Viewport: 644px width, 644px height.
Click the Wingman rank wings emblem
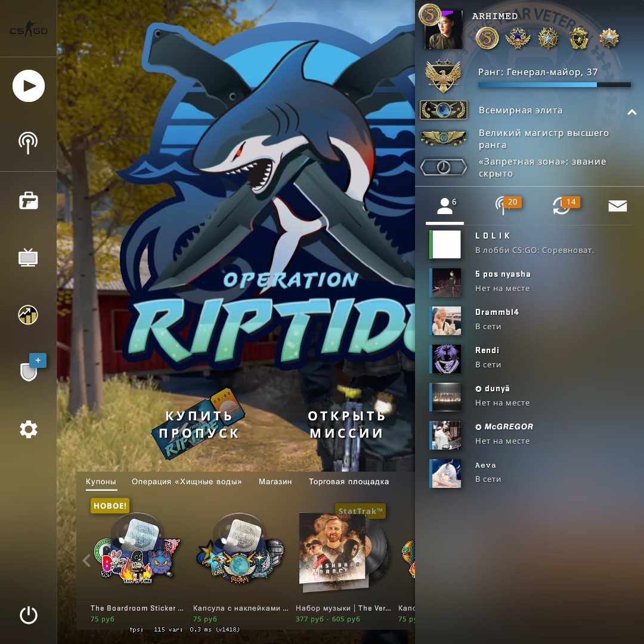click(x=444, y=138)
